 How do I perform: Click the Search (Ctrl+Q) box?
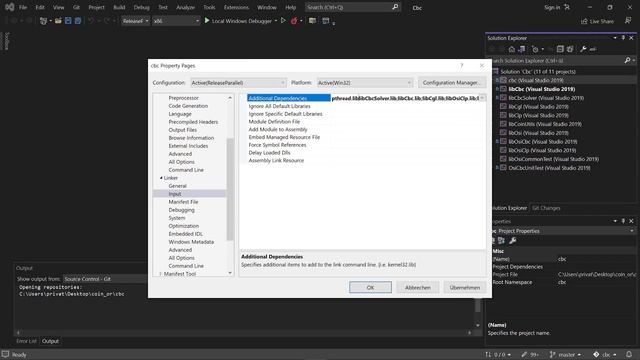[353, 7]
